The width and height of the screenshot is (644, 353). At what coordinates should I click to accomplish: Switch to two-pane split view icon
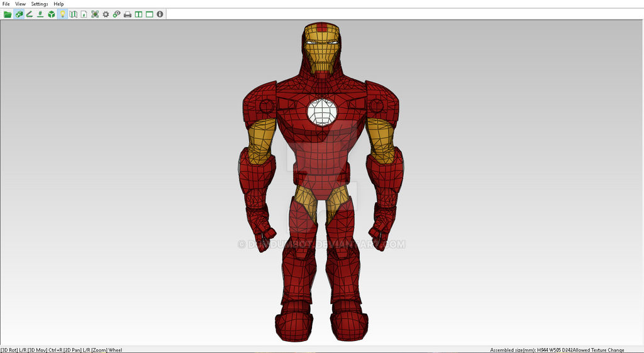coord(138,14)
